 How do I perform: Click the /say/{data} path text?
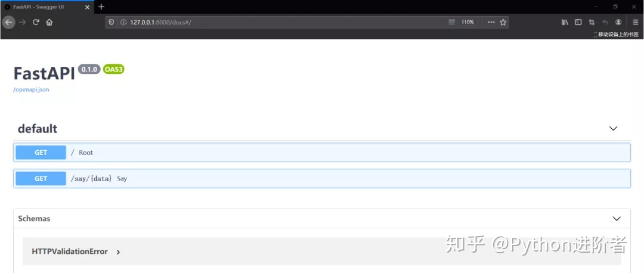tap(91, 179)
